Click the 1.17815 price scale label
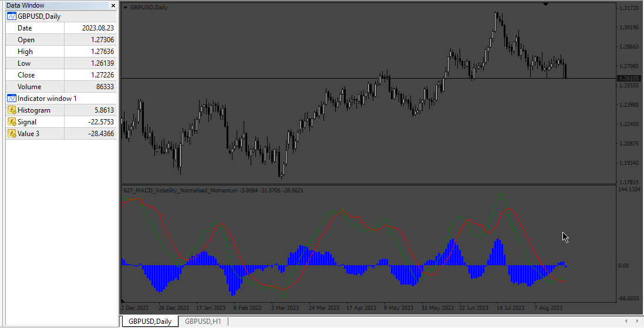The height and width of the screenshot is (328, 644). [628, 182]
